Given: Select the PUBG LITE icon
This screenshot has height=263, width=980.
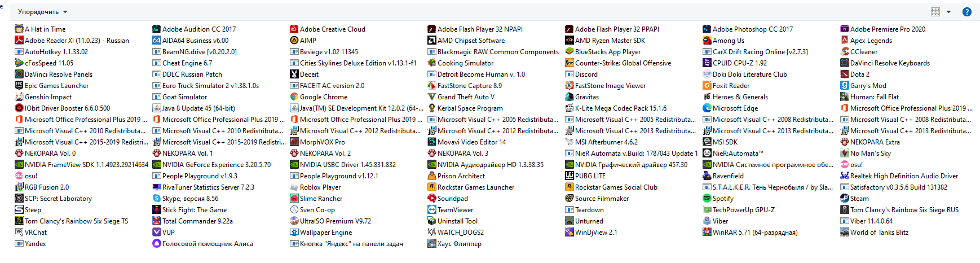Looking at the screenshot, I should [570, 176].
